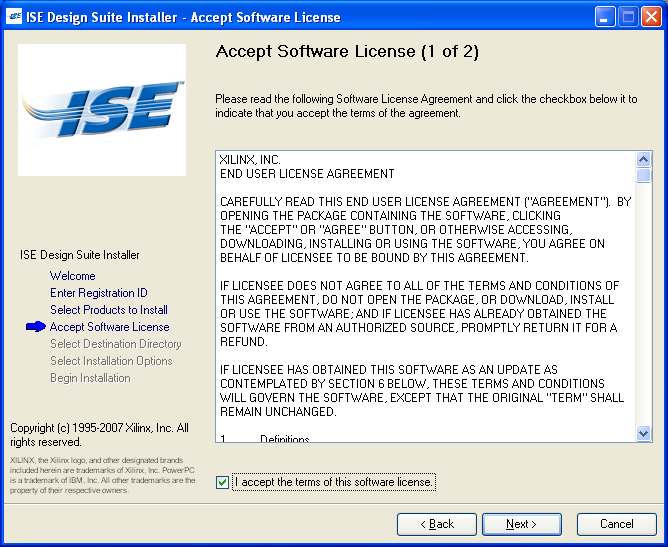Click the ISE logo image
Viewport: 668px width, 547px height.
(102, 110)
